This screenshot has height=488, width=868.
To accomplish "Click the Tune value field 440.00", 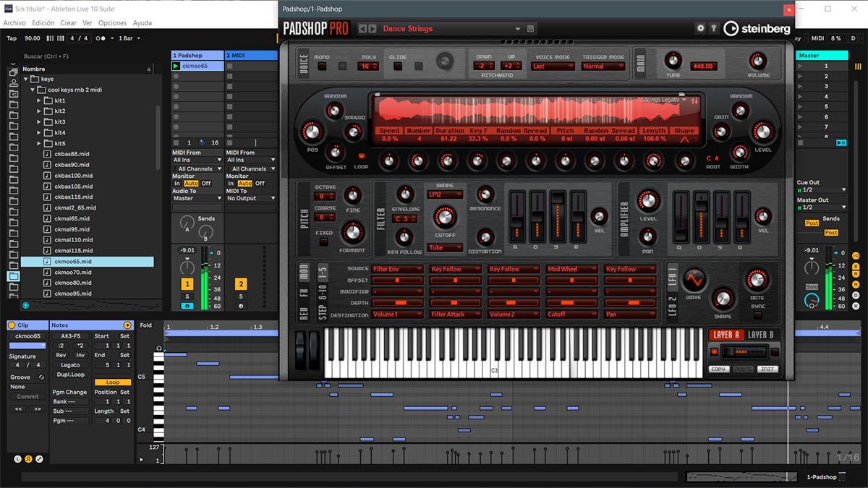I will coord(702,67).
